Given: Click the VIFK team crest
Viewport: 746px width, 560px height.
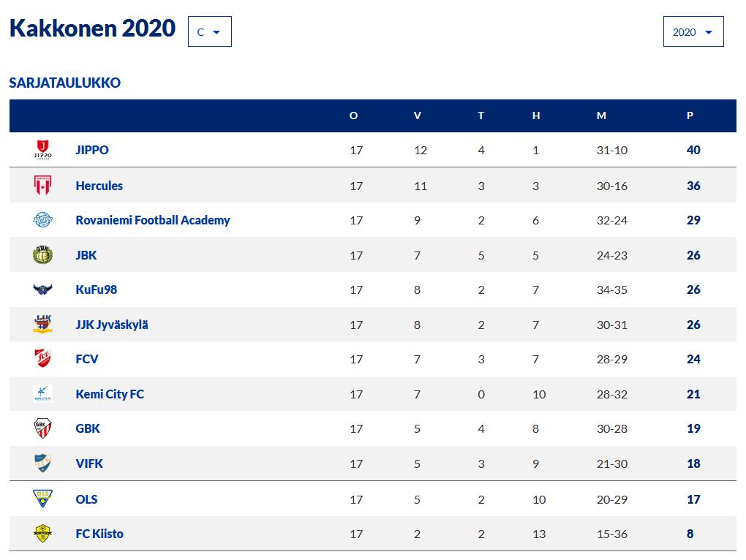Looking at the screenshot, I should [43, 463].
